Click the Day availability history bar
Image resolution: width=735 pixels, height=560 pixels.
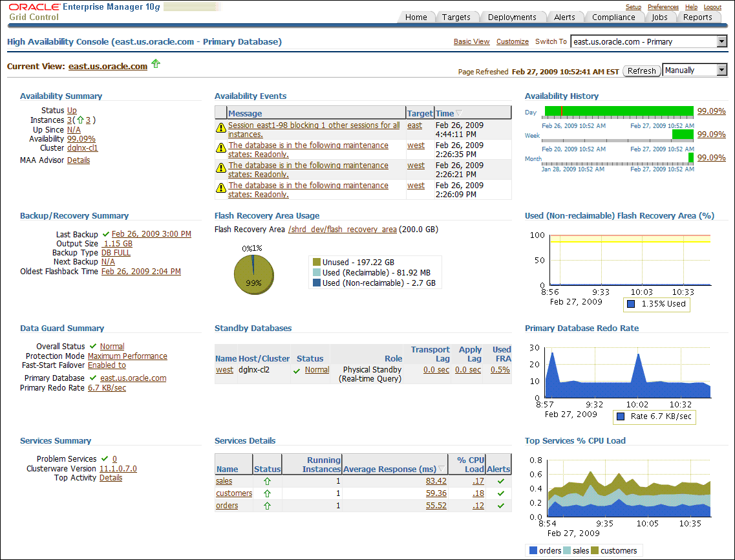point(619,112)
